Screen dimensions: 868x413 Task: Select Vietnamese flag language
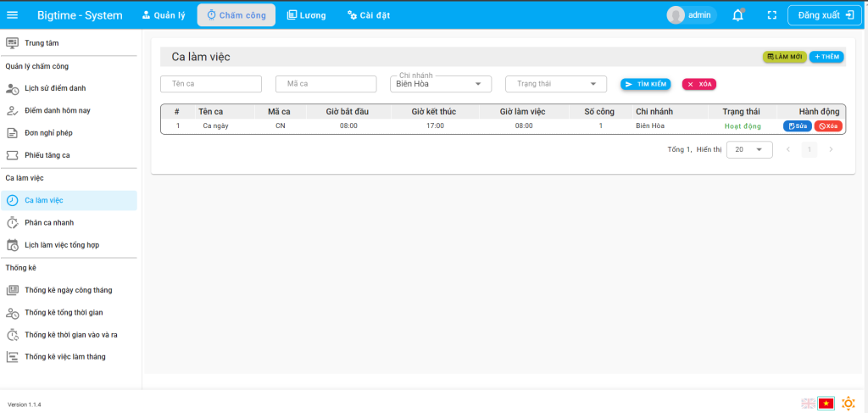point(826,404)
